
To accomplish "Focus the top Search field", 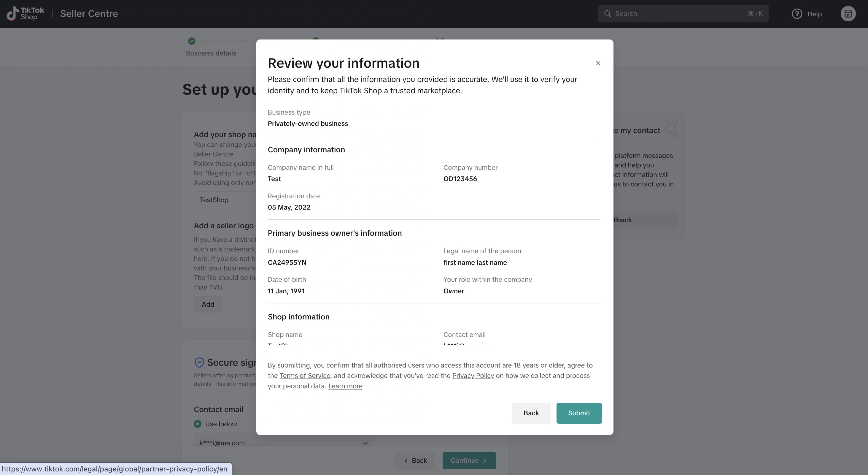I will pyautogui.click(x=683, y=13).
